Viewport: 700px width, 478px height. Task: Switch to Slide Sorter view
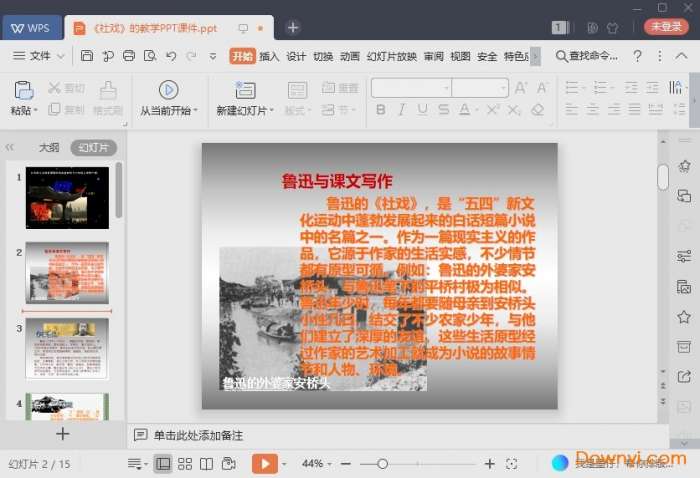(x=185, y=464)
